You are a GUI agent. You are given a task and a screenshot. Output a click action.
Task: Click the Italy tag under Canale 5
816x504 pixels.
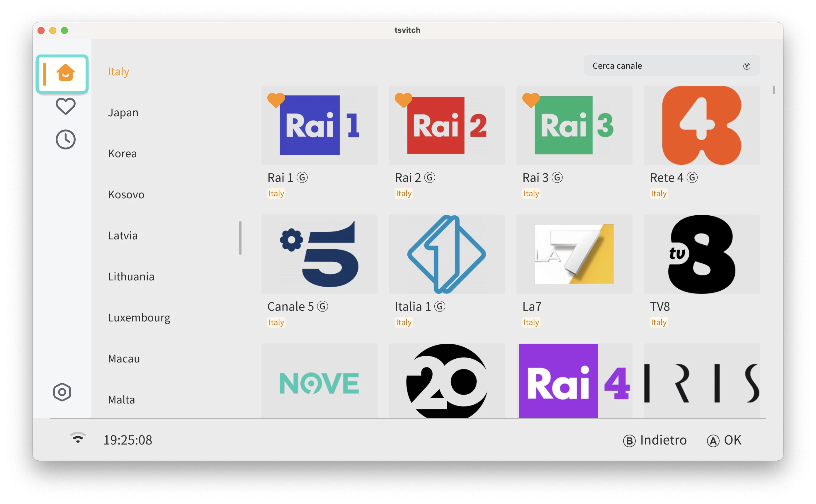(x=276, y=322)
